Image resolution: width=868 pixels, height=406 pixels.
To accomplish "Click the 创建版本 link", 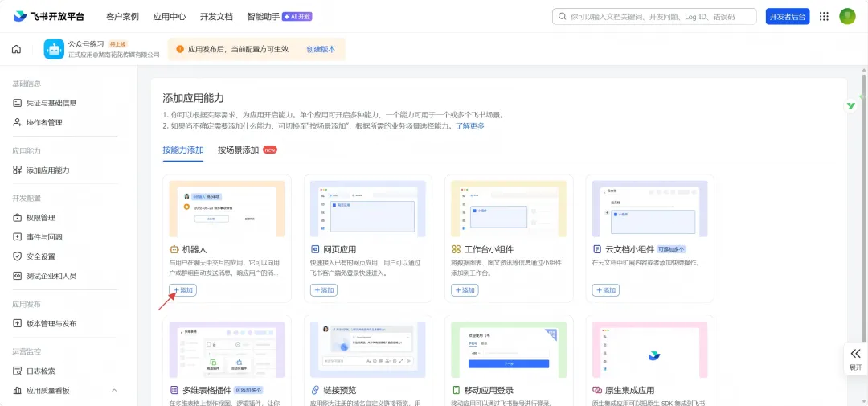I will [321, 49].
